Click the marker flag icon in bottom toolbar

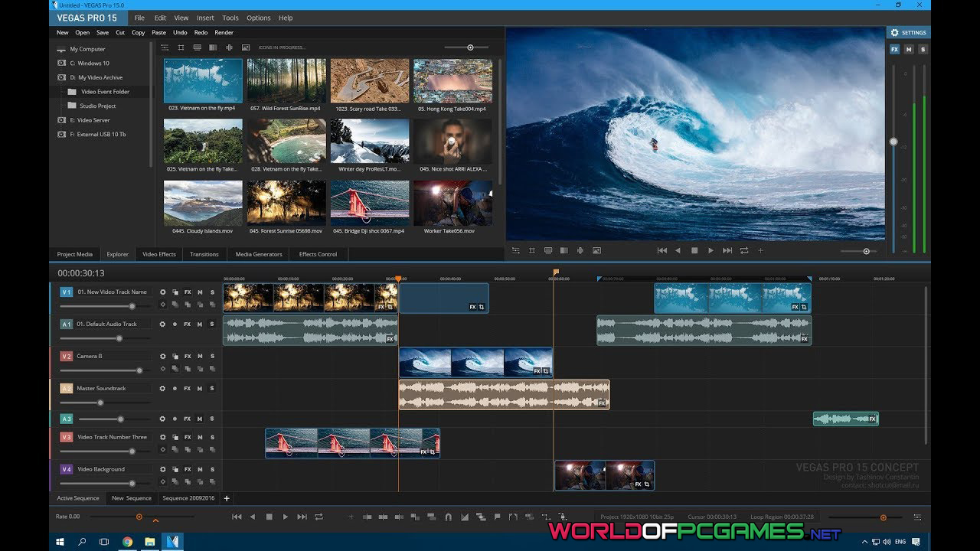[x=498, y=517]
